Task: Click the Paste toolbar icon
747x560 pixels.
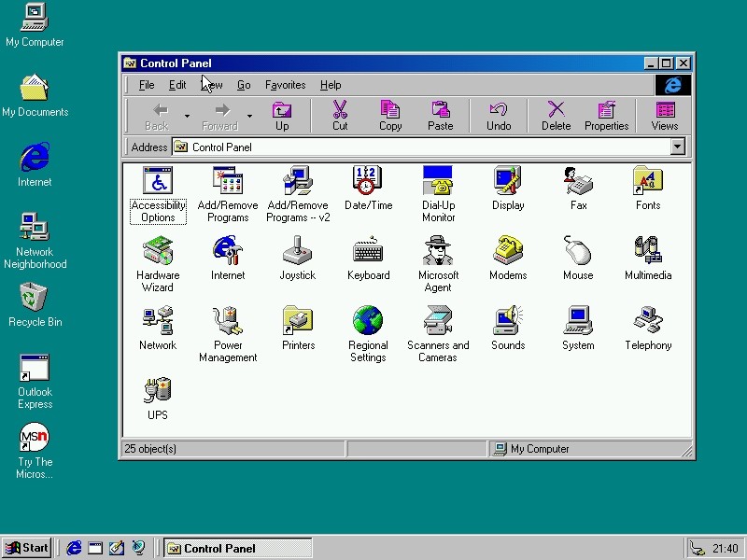Action: 440,114
